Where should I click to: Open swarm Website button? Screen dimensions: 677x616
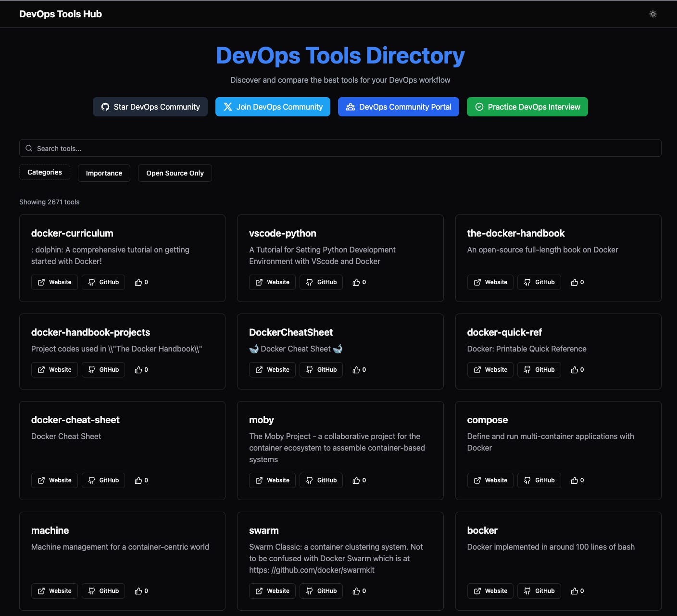tap(272, 591)
